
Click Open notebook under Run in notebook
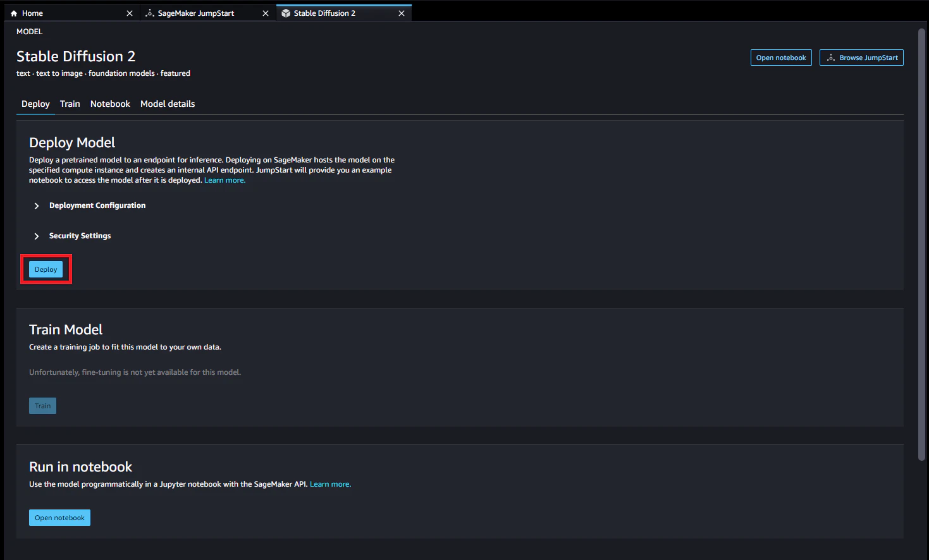pyautogui.click(x=59, y=518)
